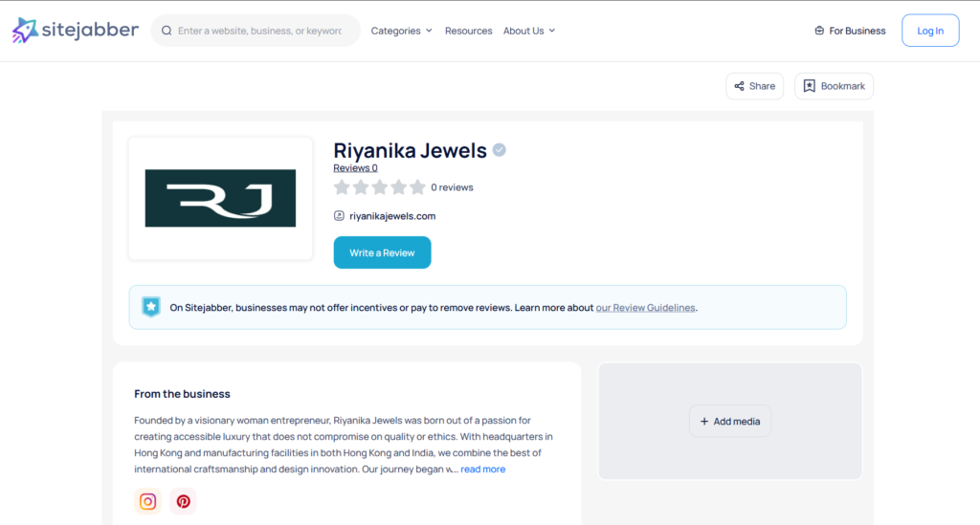Image resolution: width=980 pixels, height=525 pixels.
Task: Open the Review Guidelines link
Action: tap(645, 308)
